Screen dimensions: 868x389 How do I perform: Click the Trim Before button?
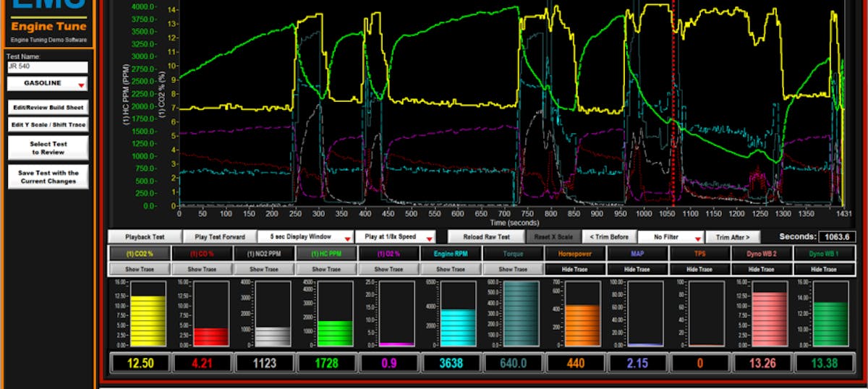click(x=610, y=236)
